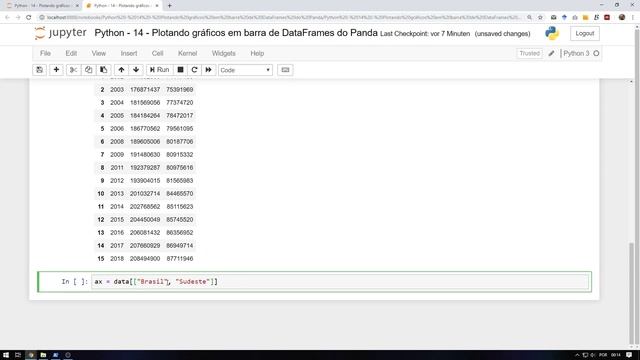Restart the kernel icon
Image resolution: width=640 pixels, height=360 pixels.
point(194,70)
